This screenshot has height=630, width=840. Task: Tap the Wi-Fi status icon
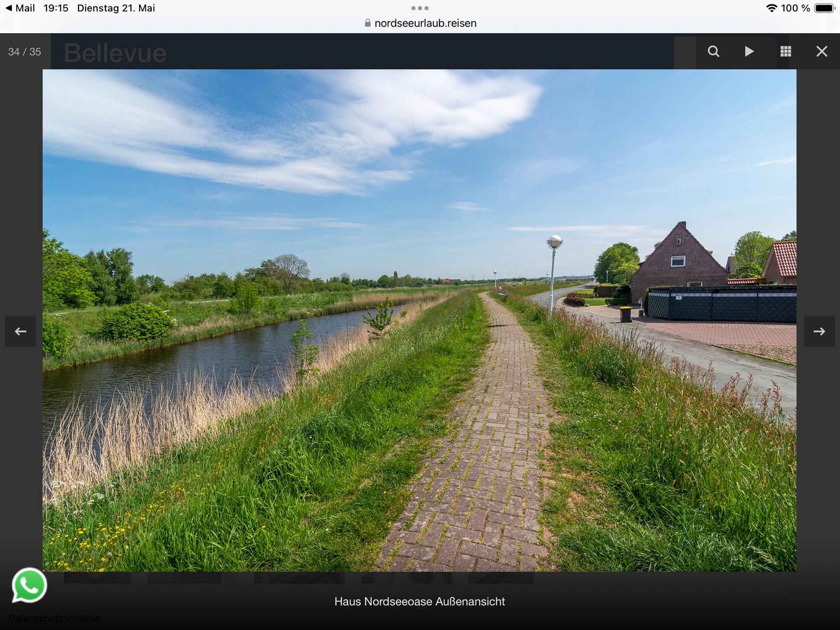click(x=771, y=8)
